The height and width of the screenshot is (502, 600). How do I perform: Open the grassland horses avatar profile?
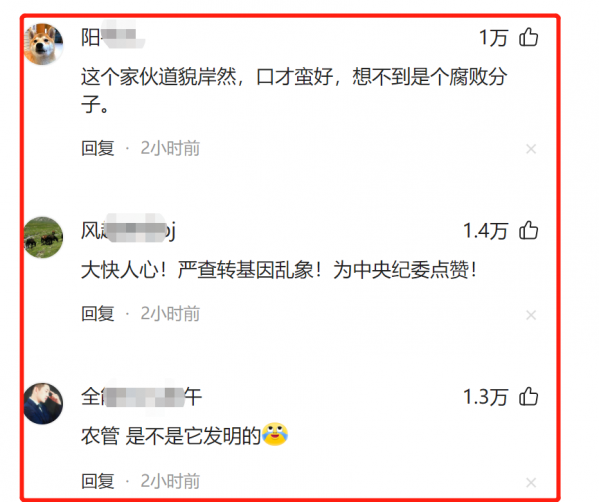click(x=43, y=237)
